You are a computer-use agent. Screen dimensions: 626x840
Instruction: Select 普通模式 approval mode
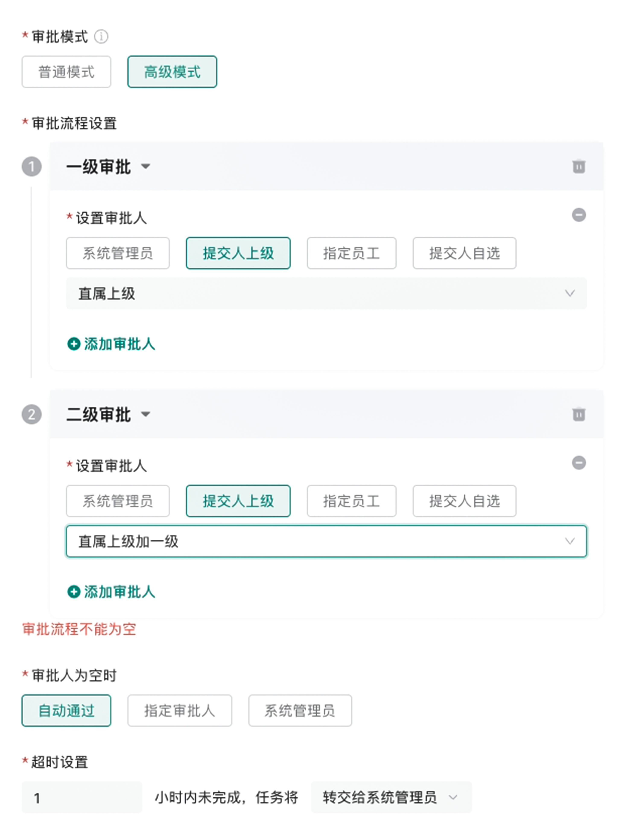pos(66,72)
